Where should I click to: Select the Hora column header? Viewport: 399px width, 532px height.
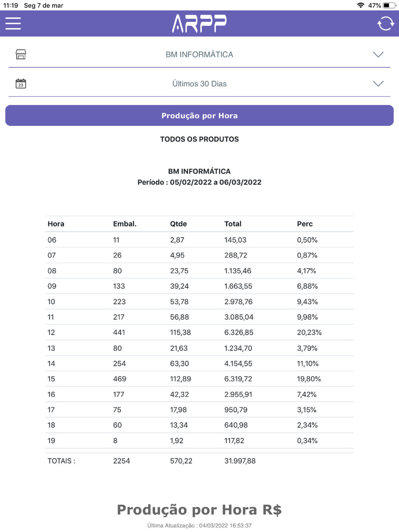tap(56, 224)
